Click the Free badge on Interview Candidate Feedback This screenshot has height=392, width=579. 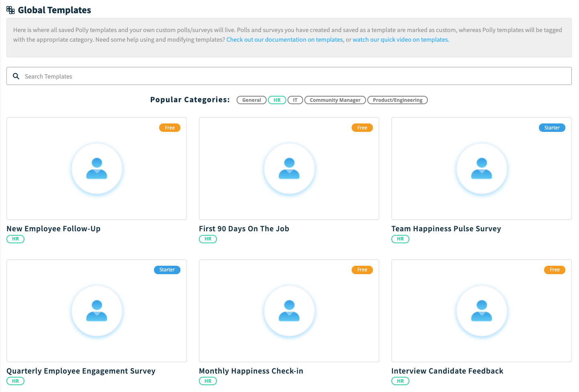click(x=555, y=270)
